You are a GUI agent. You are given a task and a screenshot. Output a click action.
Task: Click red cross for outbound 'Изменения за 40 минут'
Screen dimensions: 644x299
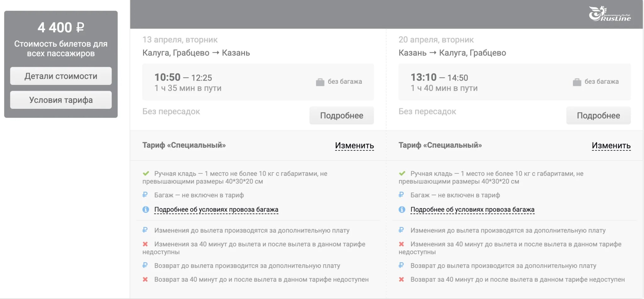[145, 244]
